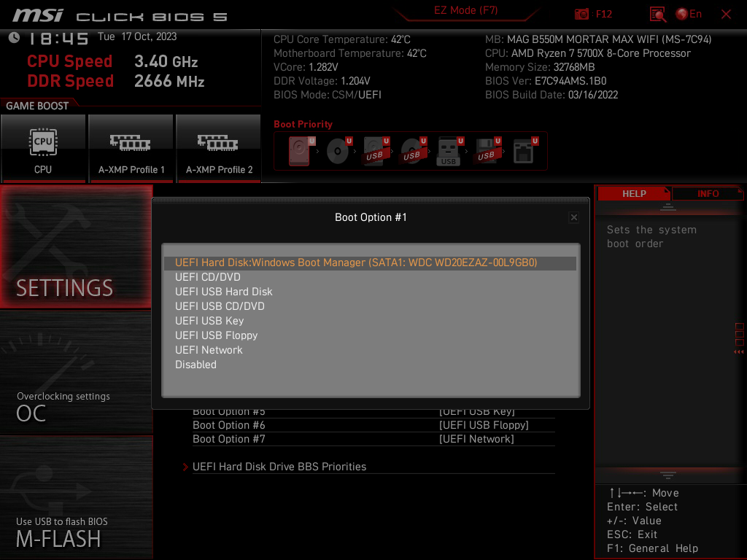Click the USB key boot priority icon
Viewport: 747px width, 560px height.
coord(450,151)
